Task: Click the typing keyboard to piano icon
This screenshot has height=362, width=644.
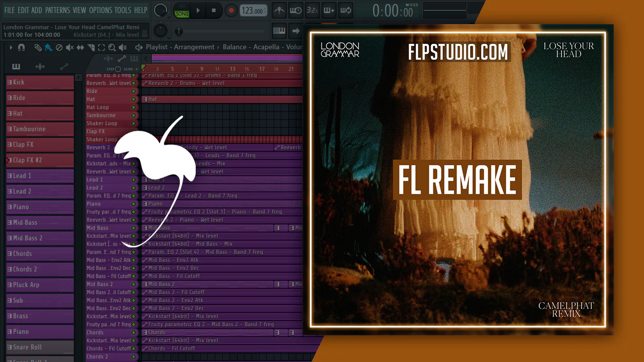Action: pyautogui.click(x=279, y=31)
